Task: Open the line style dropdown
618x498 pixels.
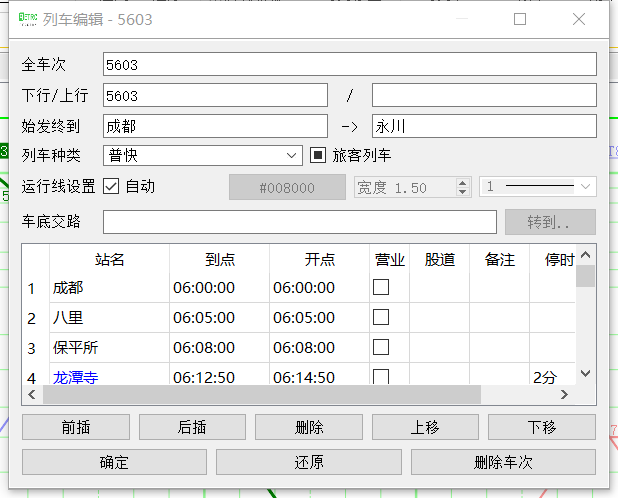Action: pos(538,186)
